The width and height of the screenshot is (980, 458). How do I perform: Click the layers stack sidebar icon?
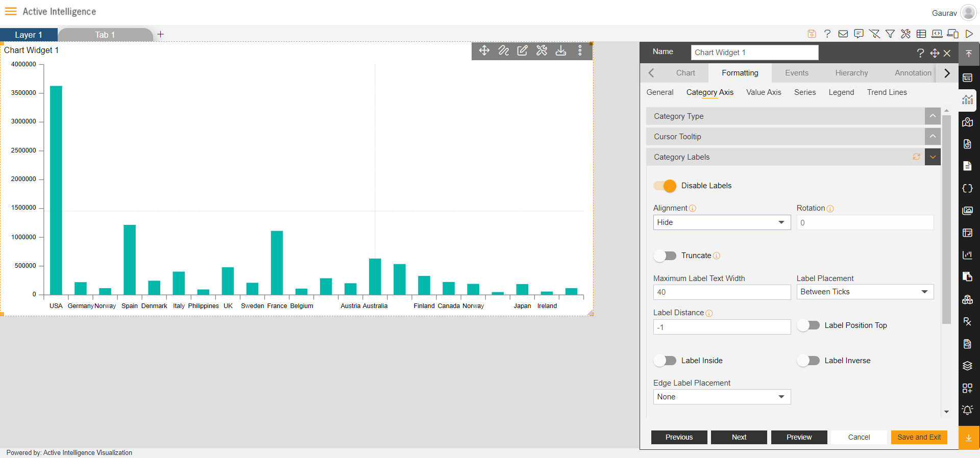[x=967, y=366]
